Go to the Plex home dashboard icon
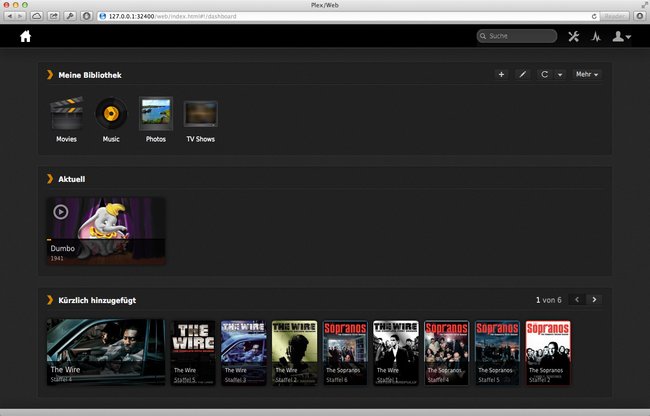Viewport: 650px width, 416px height. click(25, 36)
